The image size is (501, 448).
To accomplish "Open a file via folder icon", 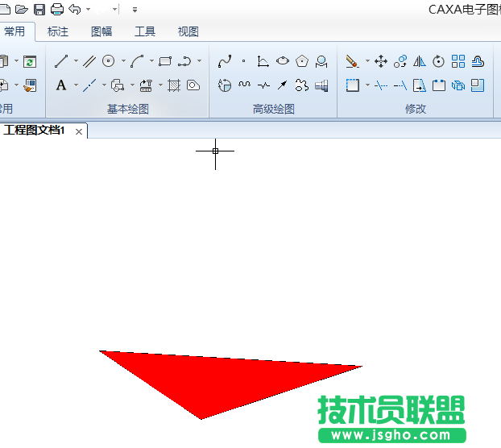I will pos(22,10).
